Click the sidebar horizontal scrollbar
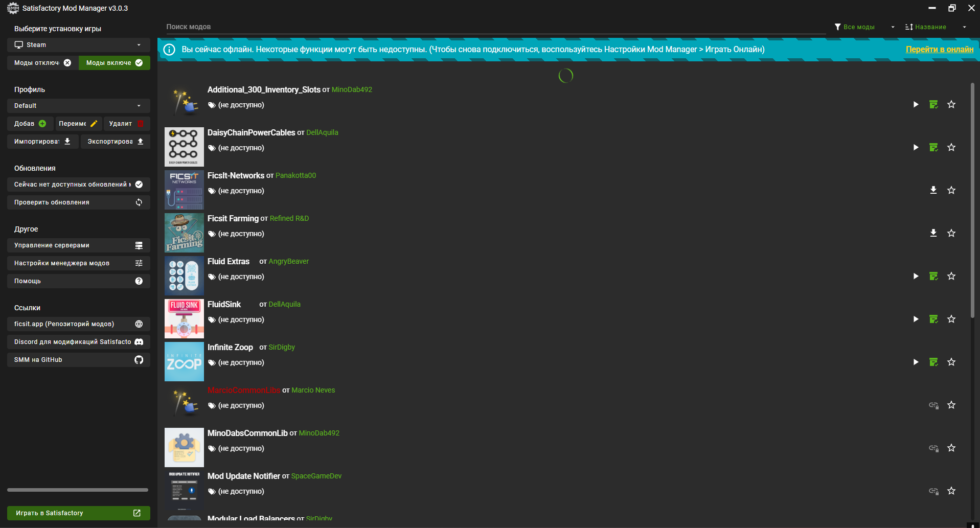Image resolution: width=980 pixels, height=528 pixels. coord(78,490)
